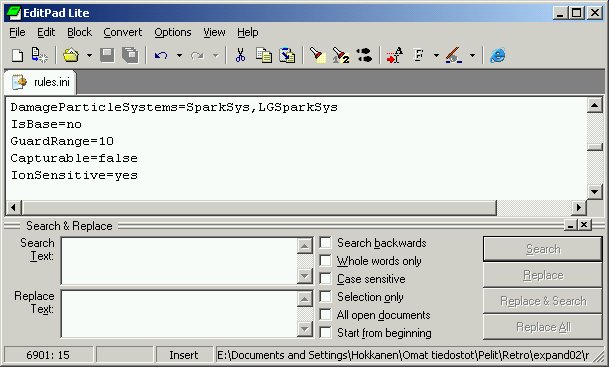Close the Search & Replace panel
Viewport: 609px width, 367px height.
click(584, 224)
